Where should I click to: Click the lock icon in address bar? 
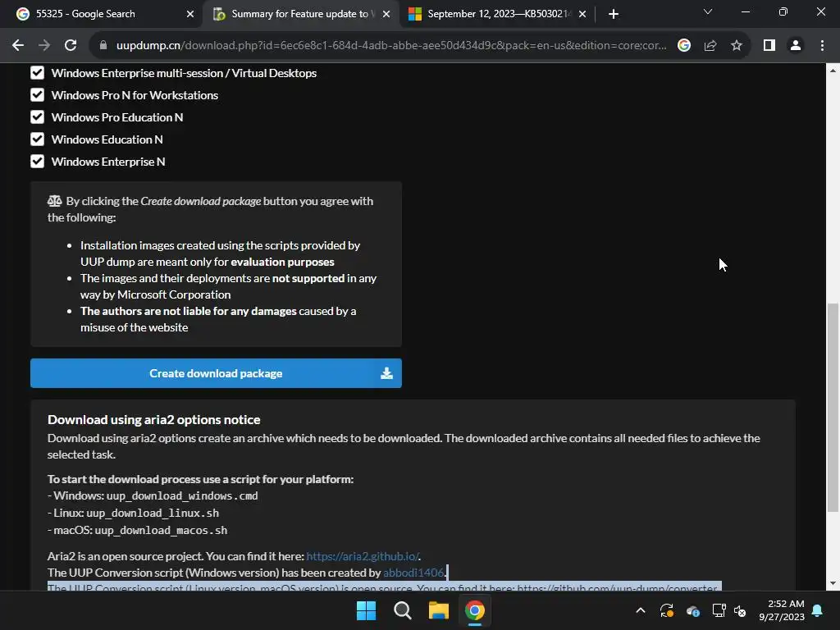tap(103, 46)
